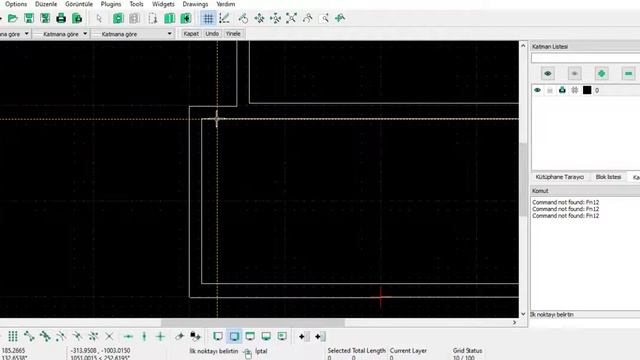Image resolution: width=640 pixels, height=360 pixels.
Task: Toggle draft mode icon next to the grid button
Action: (x=224, y=18)
